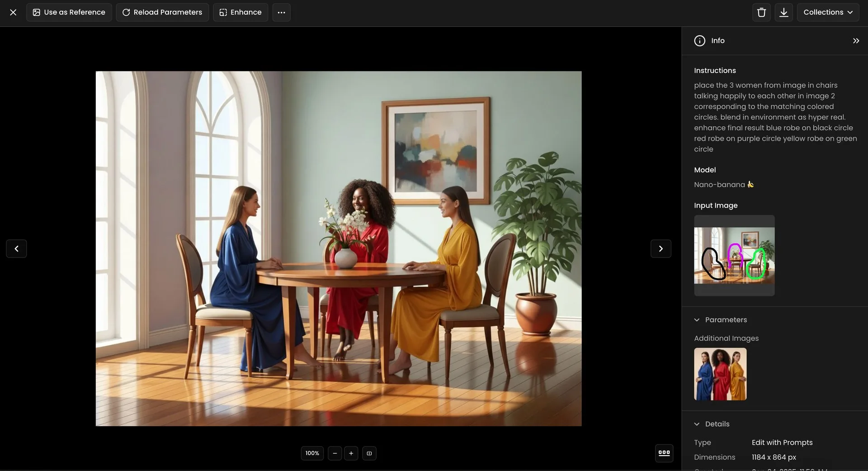Viewport: 868px width, 471px height.
Task: Collapse the Info sidebar with double chevron
Action: [x=856, y=40]
